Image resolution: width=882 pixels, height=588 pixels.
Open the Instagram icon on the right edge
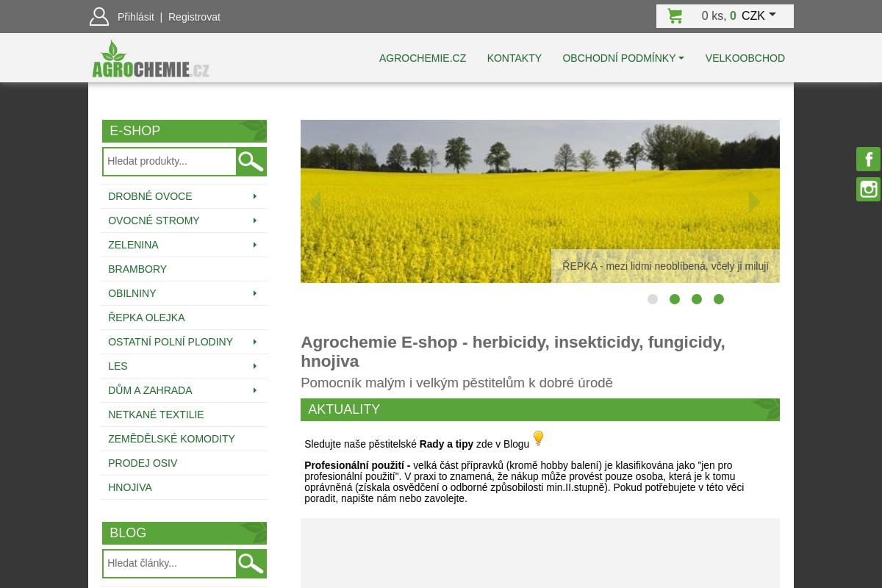pyautogui.click(x=868, y=189)
